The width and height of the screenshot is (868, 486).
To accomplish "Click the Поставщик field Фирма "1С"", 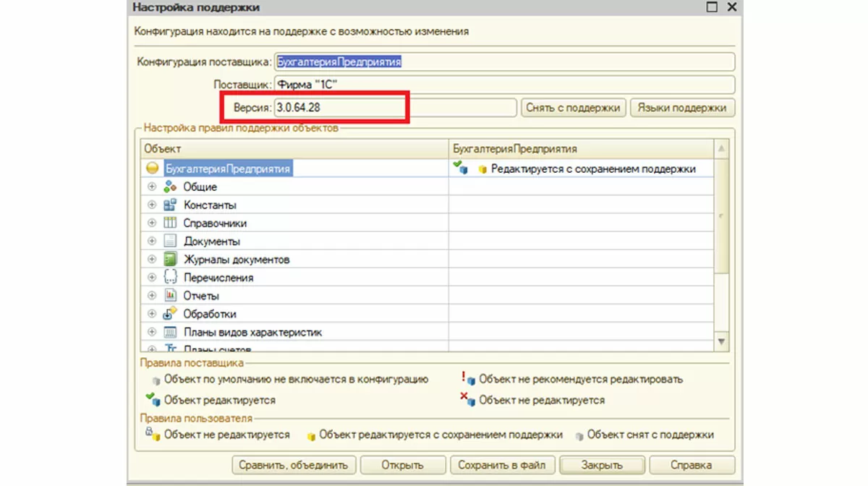I will pos(504,85).
